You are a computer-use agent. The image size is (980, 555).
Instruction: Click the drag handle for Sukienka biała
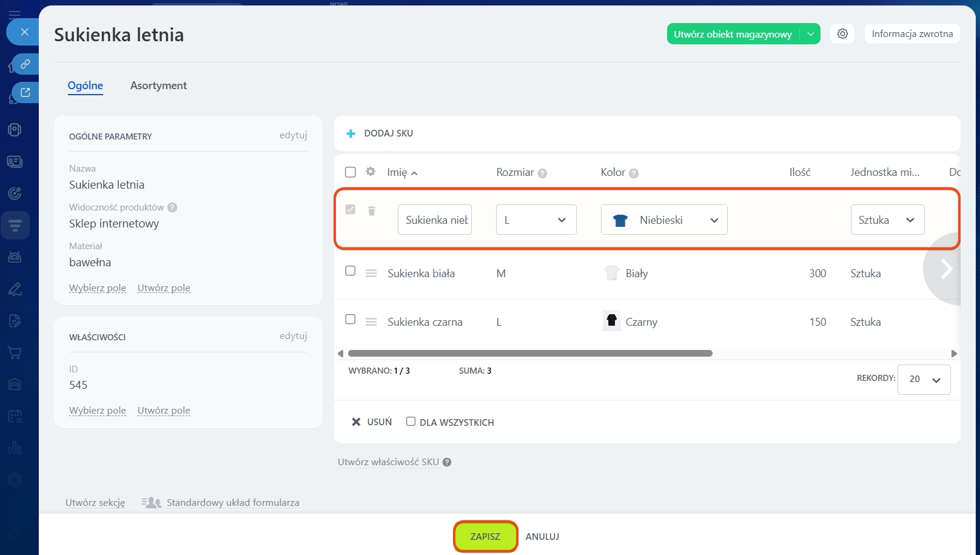pyautogui.click(x=371, y=274)
